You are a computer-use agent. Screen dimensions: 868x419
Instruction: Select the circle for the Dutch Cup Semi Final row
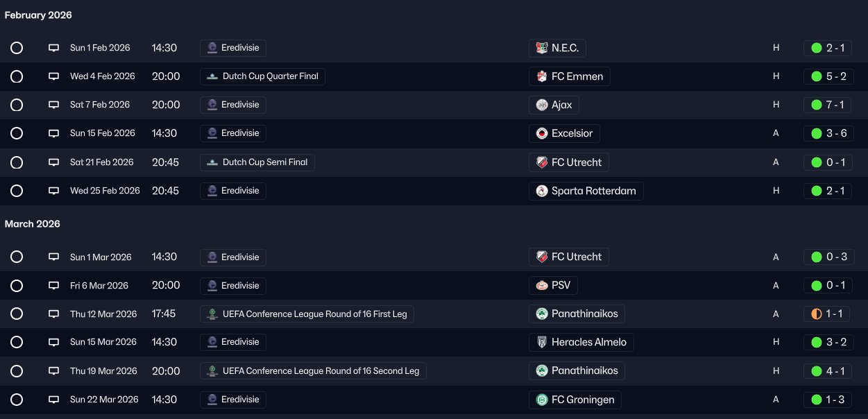[x=17, y=162]
